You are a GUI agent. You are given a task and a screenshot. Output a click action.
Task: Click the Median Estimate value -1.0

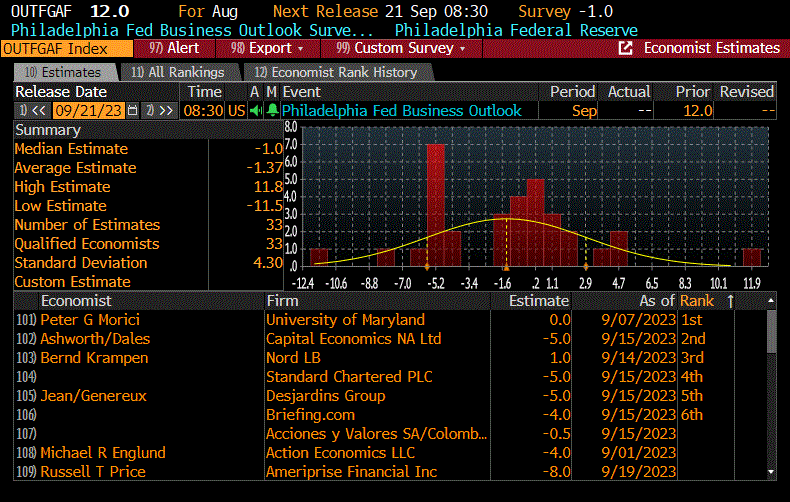tap(269, 149)
